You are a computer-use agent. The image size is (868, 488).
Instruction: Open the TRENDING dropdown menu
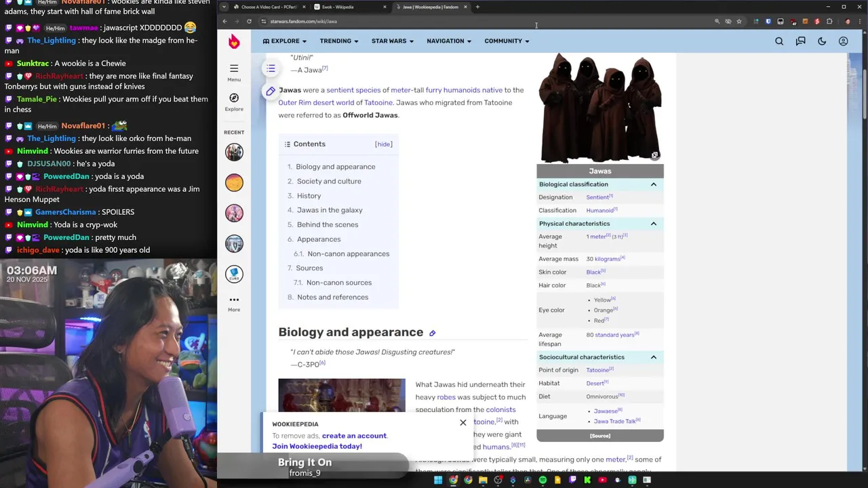339,41
